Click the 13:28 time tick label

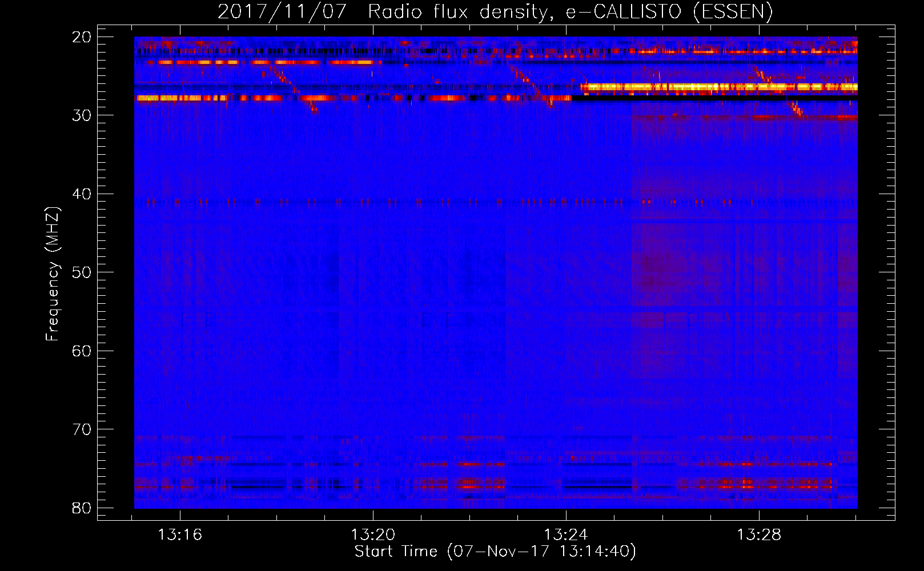(759, 535)
